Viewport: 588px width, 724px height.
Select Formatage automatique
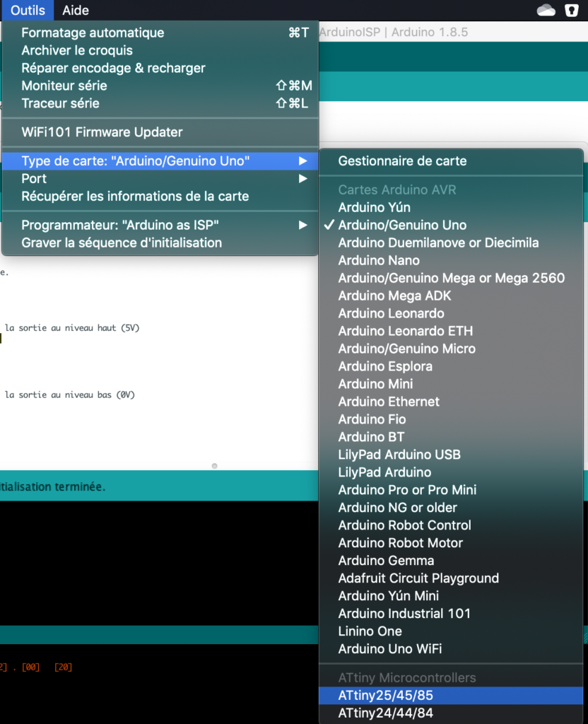pyautogui.click(x=93, y=33)
